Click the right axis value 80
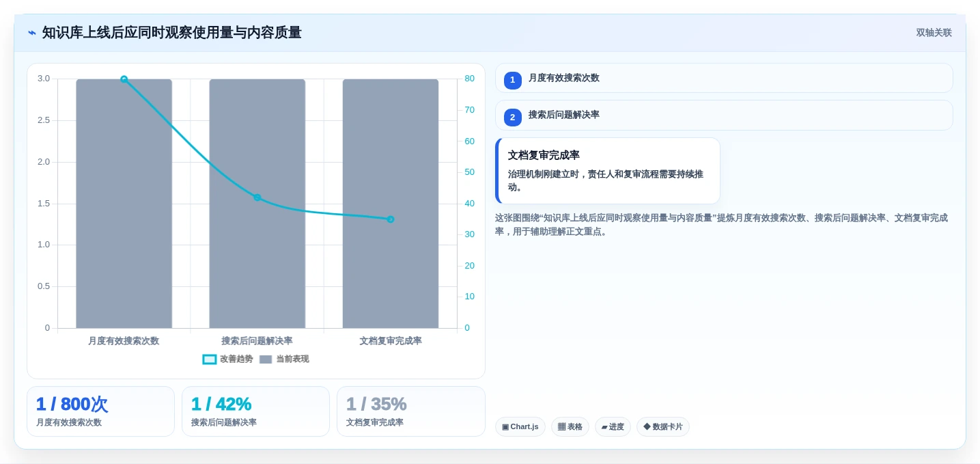The height and width of the screenshot is (464, 980). (x=469, y=79)
